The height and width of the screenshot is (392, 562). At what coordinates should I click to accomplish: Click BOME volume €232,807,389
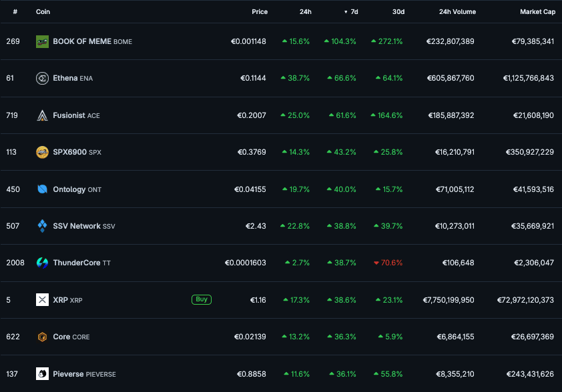451,41
